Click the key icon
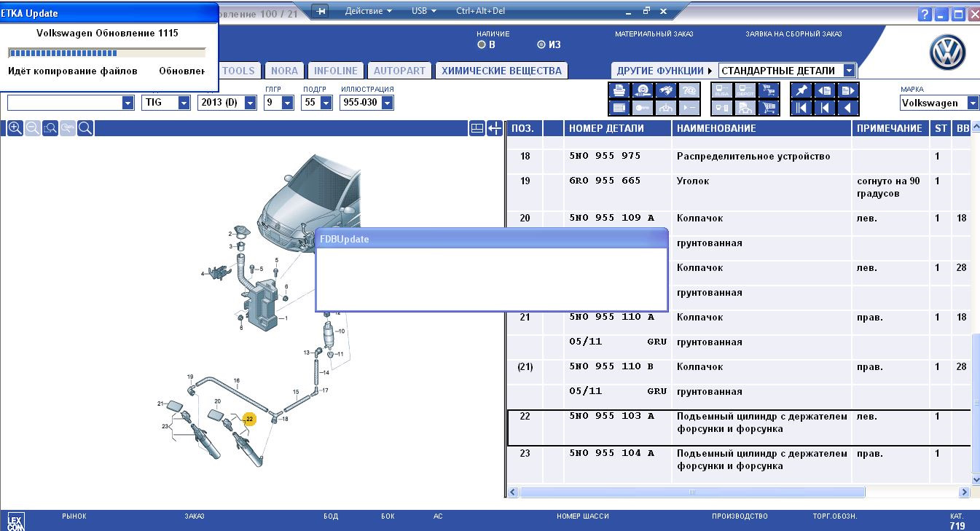980x531 pixels. pyautogui.click(x=643, y=108)
